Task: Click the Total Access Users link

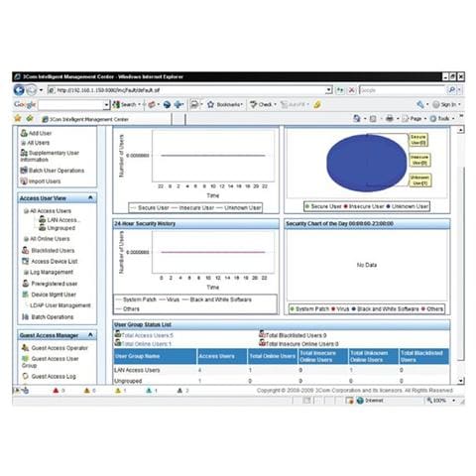Action: tap(147, 335)
